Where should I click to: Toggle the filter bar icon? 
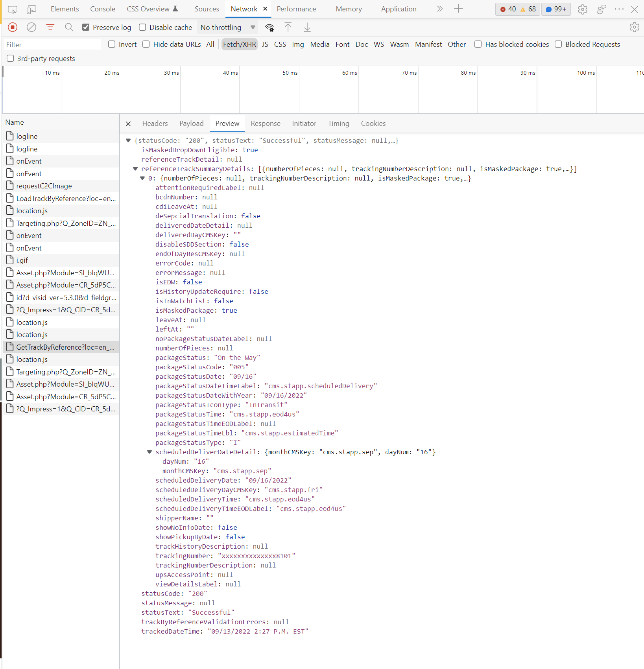tap(50, 27)
